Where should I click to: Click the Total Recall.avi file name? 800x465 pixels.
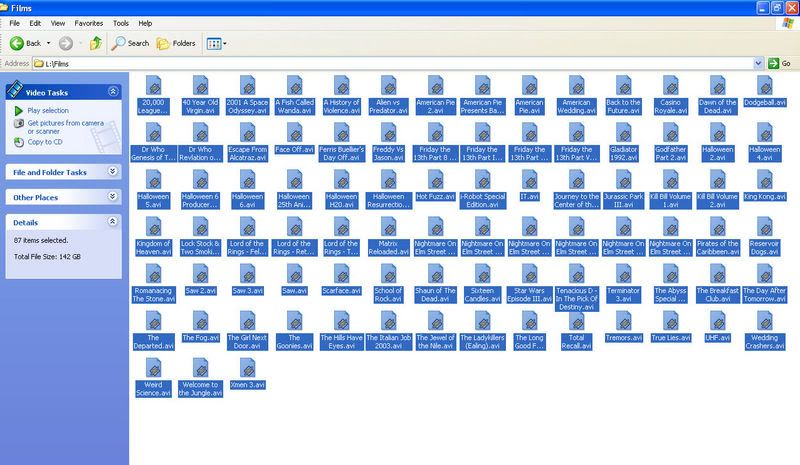point(577,342)
